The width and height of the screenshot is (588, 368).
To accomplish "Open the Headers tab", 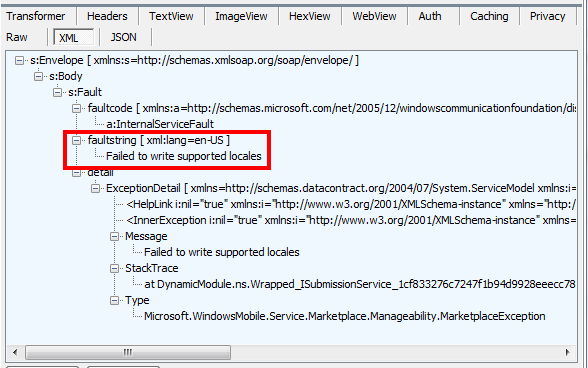I will pyautogui.click(x=107, y=16).
